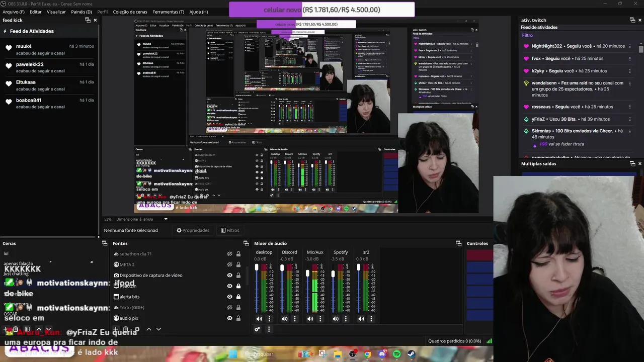Show the META 2 source
The image size is (644, 362).
pos(229,264)
